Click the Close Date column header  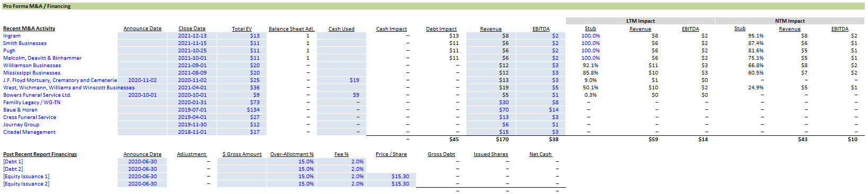coord(192,29)
